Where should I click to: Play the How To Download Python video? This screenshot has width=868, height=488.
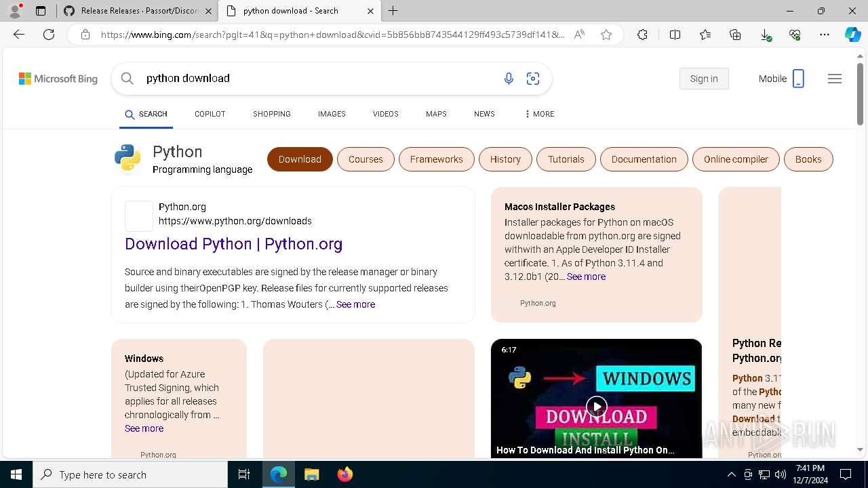click(597, 406)
